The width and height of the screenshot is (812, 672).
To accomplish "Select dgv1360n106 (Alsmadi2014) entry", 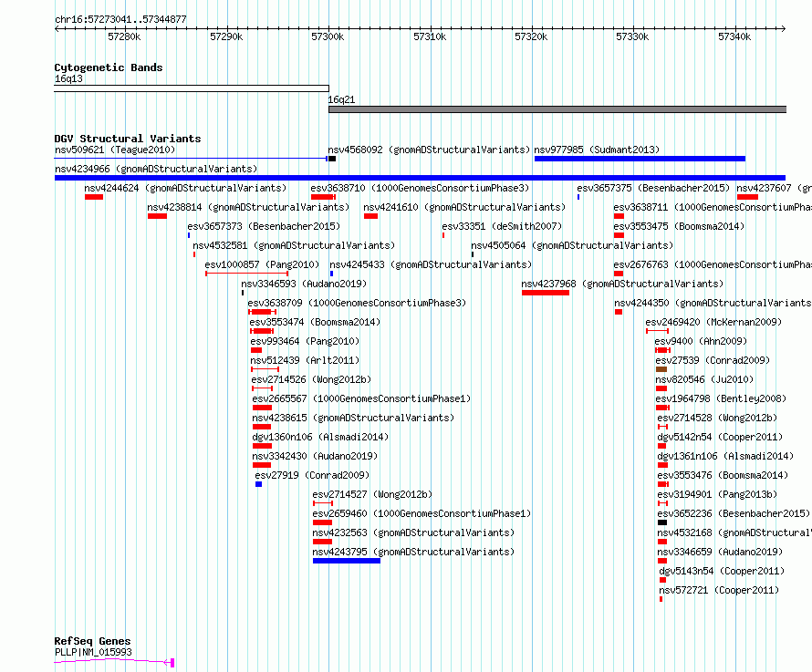I will [320, 437].
